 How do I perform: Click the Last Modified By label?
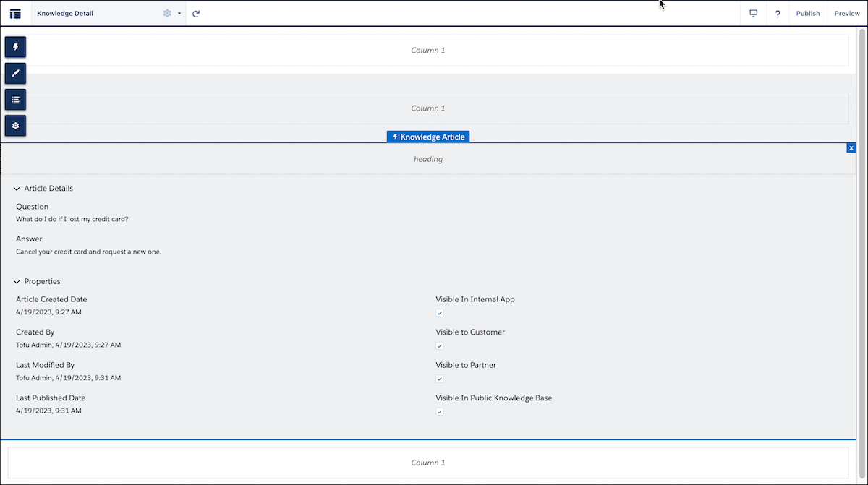45,365
